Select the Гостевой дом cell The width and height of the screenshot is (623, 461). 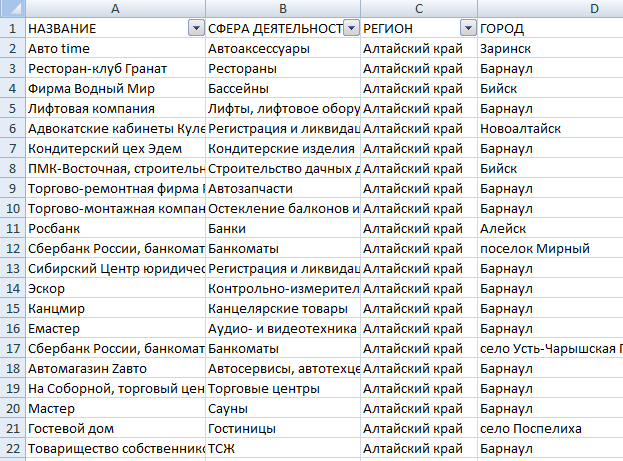click(x=114, y=428)
